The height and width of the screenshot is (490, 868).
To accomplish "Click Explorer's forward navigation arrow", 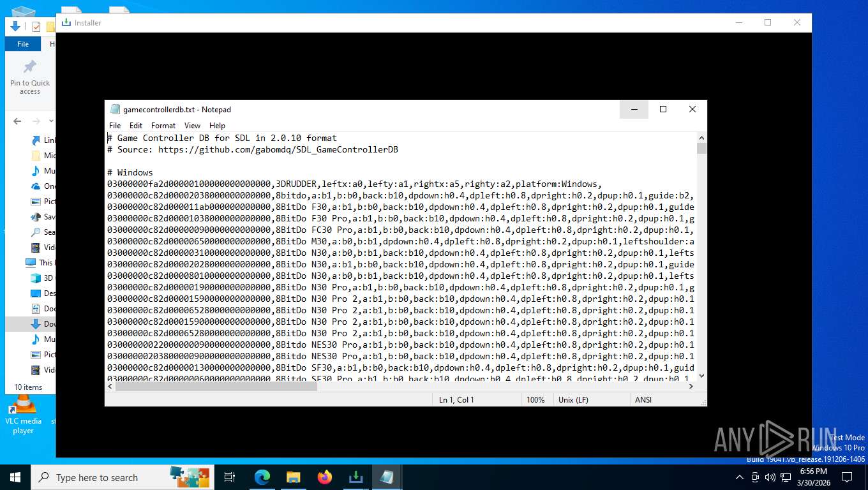I will 37,121.
